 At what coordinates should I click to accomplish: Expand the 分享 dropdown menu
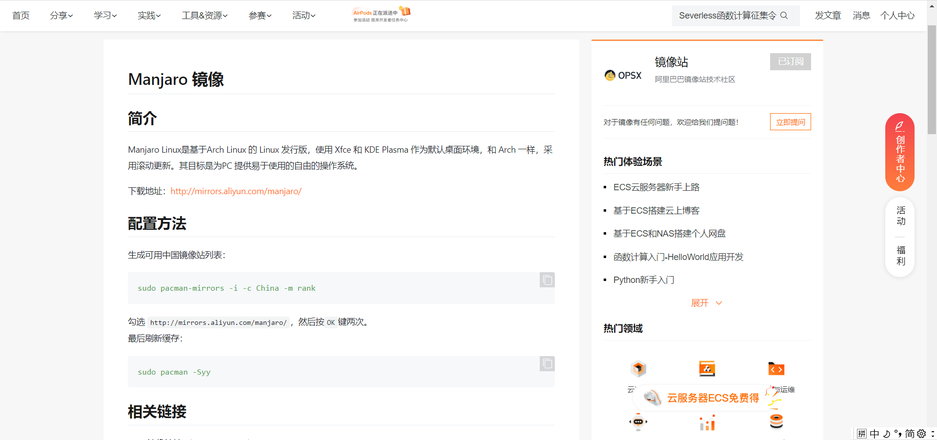tap(62, 16)
